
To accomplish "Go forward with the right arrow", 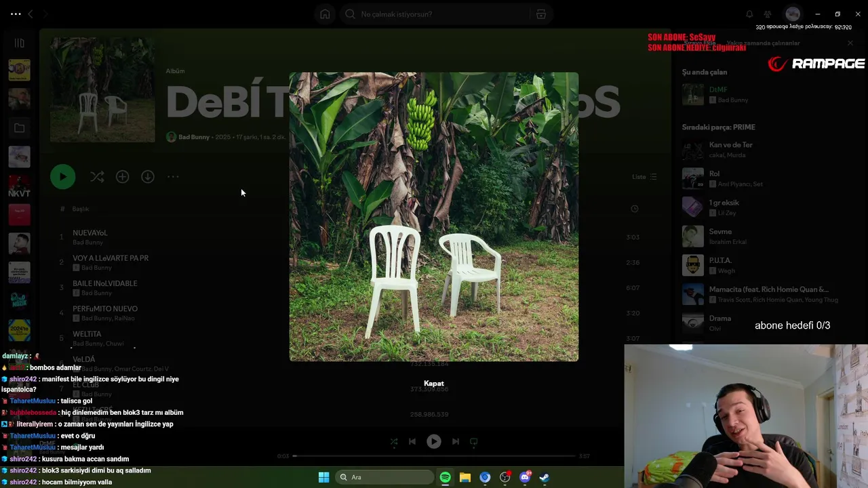I will tap(47, 14).
